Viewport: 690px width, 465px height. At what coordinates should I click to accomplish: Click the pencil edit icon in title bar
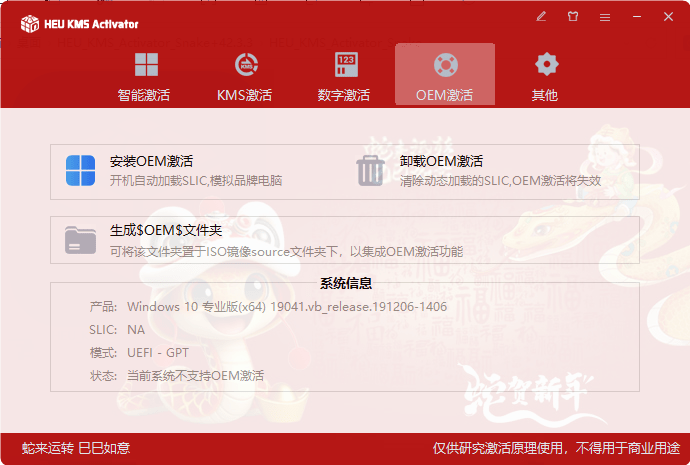tap(541, 17)
